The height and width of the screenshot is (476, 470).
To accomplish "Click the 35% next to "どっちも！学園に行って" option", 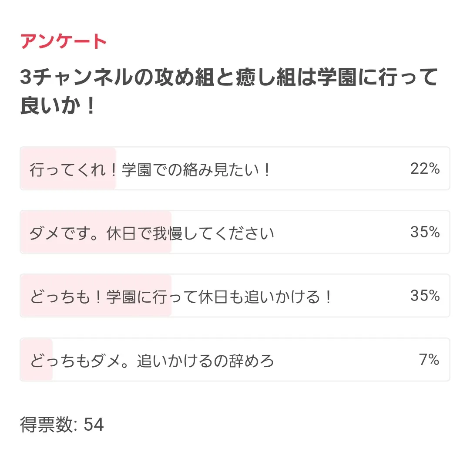I will 424,296.
